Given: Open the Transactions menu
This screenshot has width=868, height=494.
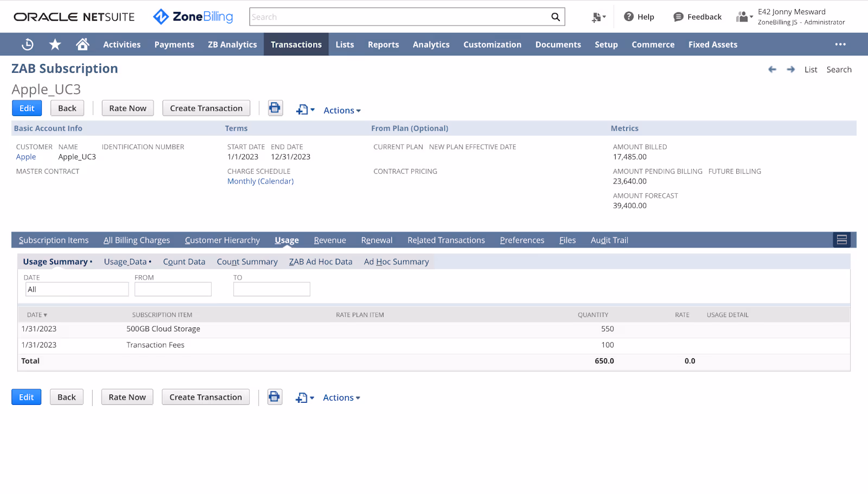Looking at the screenshot, I should 296,45.
